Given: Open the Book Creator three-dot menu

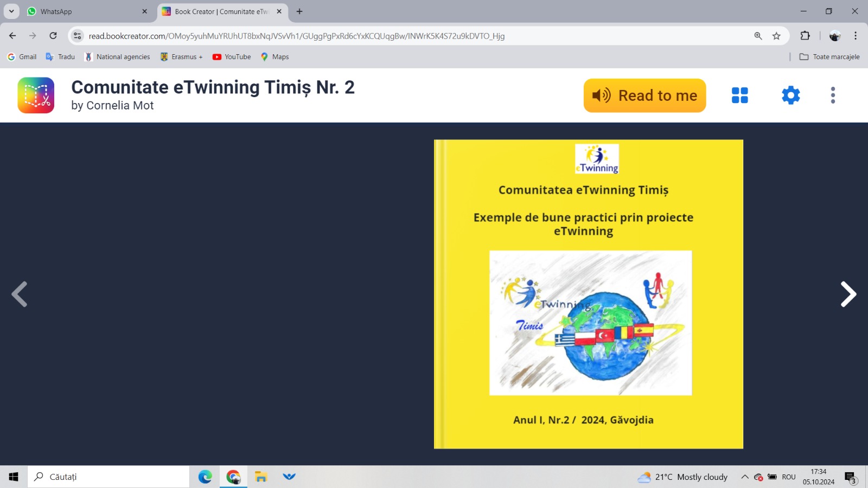Looking at the screenshot, I should [x=833, y=95].
